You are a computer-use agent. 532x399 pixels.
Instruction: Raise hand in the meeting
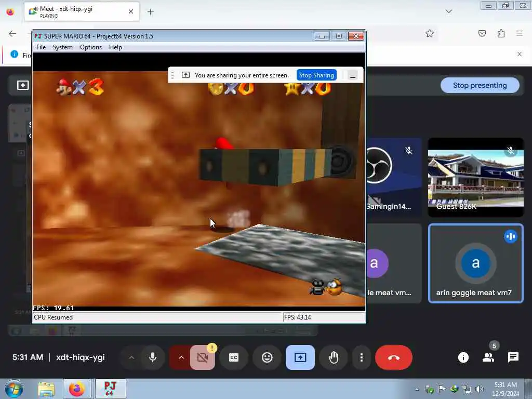(334, 357)
